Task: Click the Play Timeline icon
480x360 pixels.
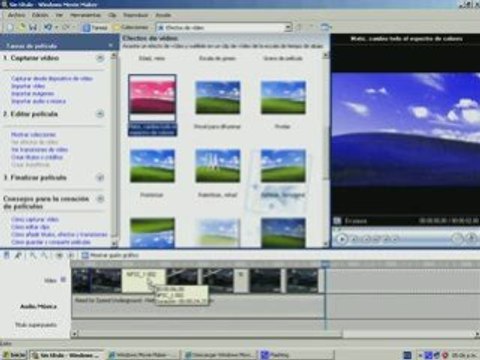Action: pyautogui.click(x=71, y=255)
